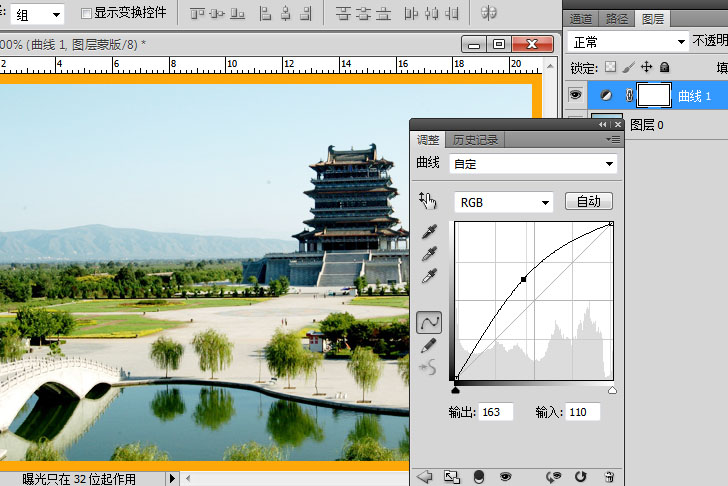Toggle clip adjustment to layer below
The image size is (728, 486).
click(479, 477)
